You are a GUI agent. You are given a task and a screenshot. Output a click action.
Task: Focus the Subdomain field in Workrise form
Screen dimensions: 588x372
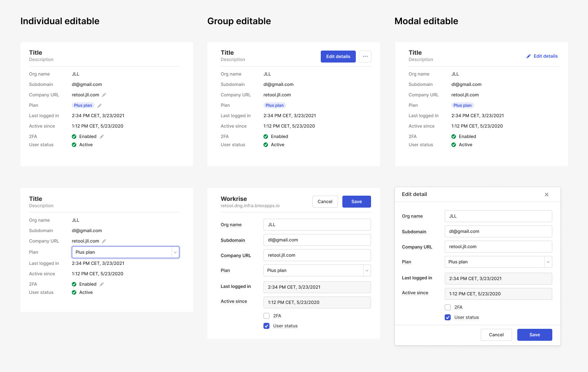tap(317, 240)
